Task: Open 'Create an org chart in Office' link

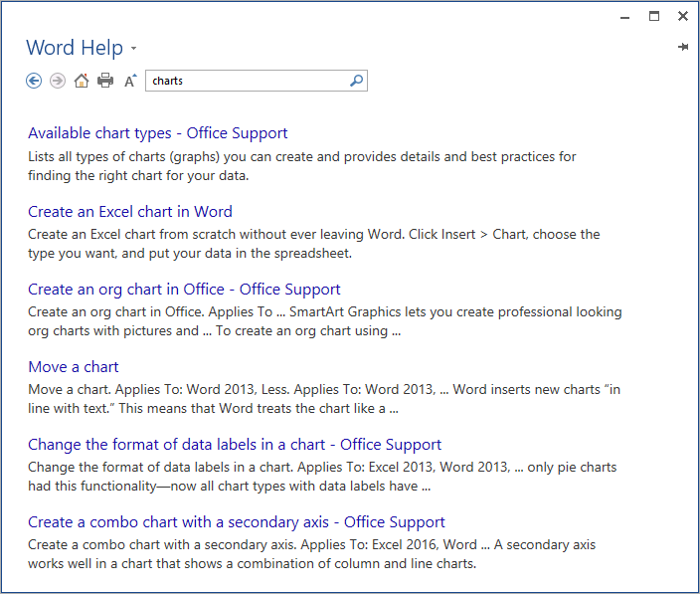Action: 184,290
